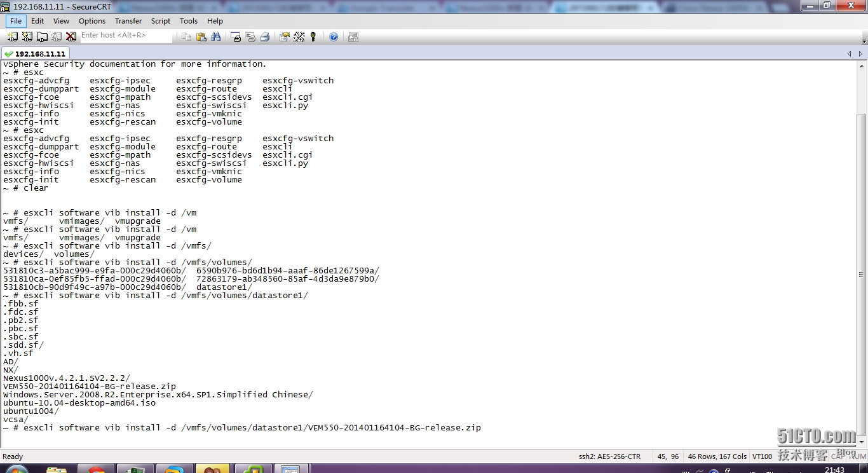Click the green VMware taskbar icon

tap(254, 469)
